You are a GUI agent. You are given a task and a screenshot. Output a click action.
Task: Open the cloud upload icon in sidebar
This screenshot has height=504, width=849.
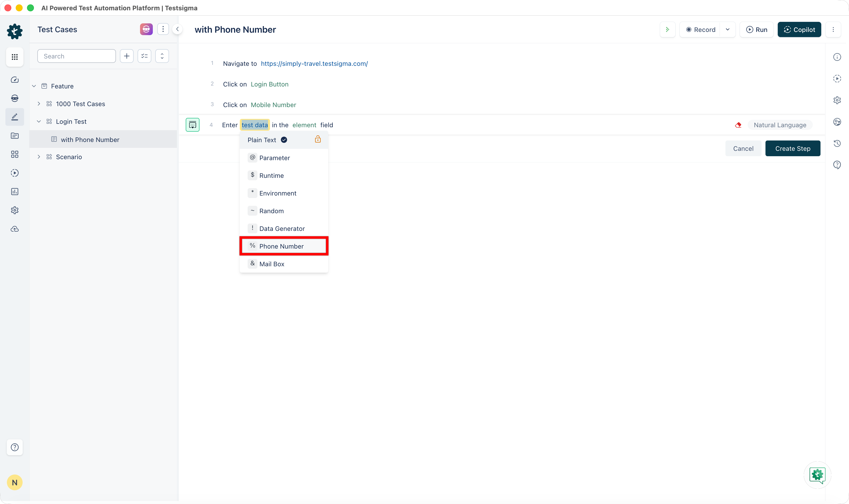pyautogui.click(x=14, y=229)
